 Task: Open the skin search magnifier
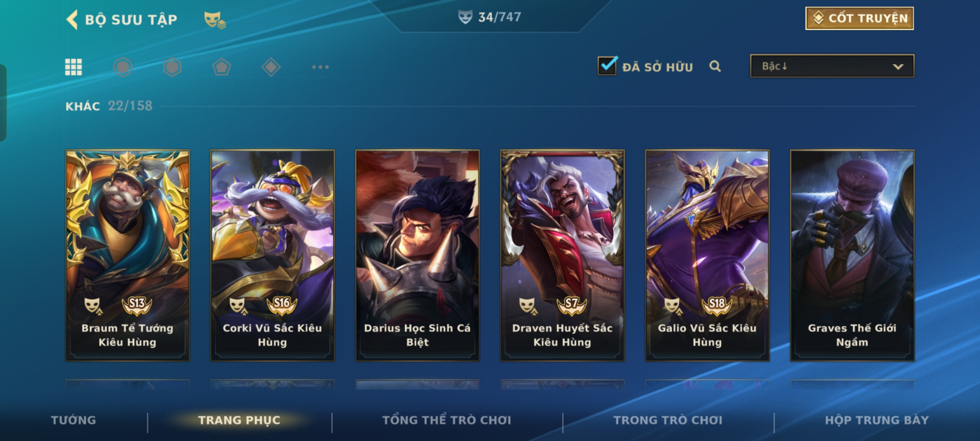(x=715, y=66)
